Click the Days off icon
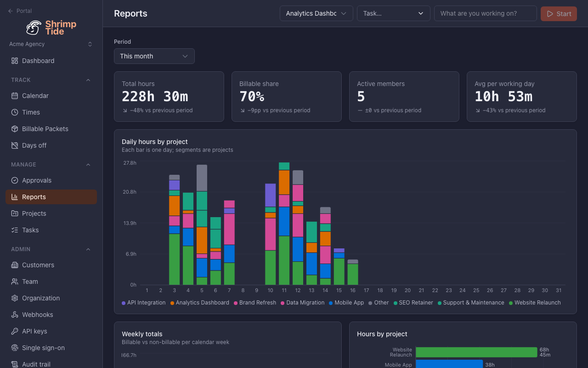588x368 pixels. tap(15, 145)
